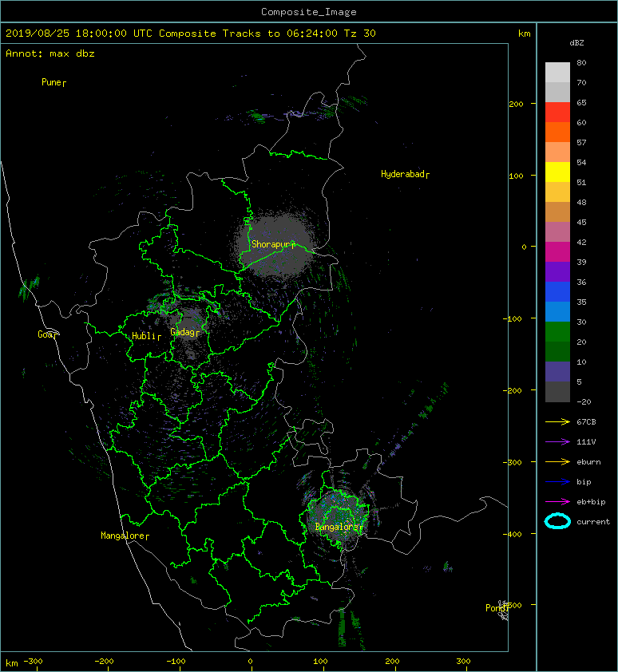Click the cyan 'current' ellipse legend icon
This screenshot has height=672, width=618.
click(x=557, y=521)
